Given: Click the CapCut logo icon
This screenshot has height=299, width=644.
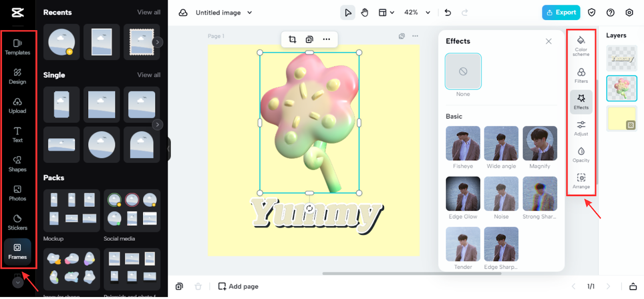Looking at the screenshot, I should tap(18, 13).
